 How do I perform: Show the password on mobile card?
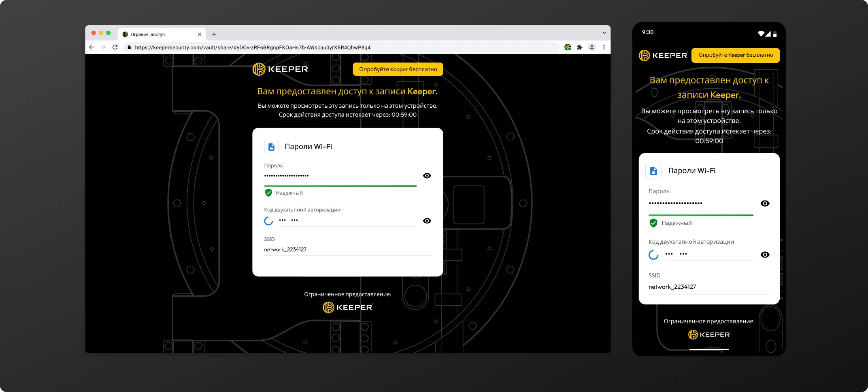click(765, 203)
